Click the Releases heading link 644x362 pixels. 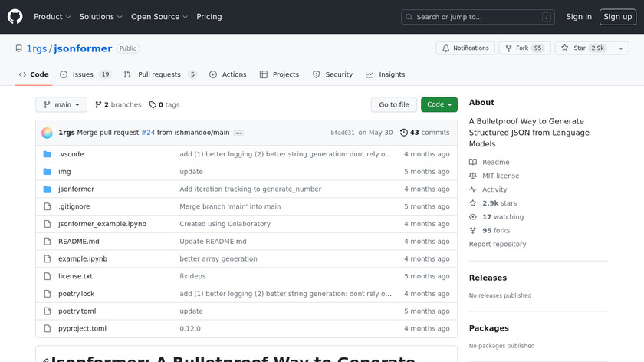[488, 278]
